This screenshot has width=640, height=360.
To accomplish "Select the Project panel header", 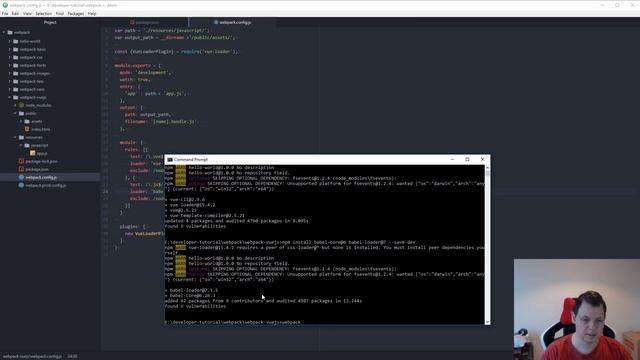I will (x=50, y=22).
